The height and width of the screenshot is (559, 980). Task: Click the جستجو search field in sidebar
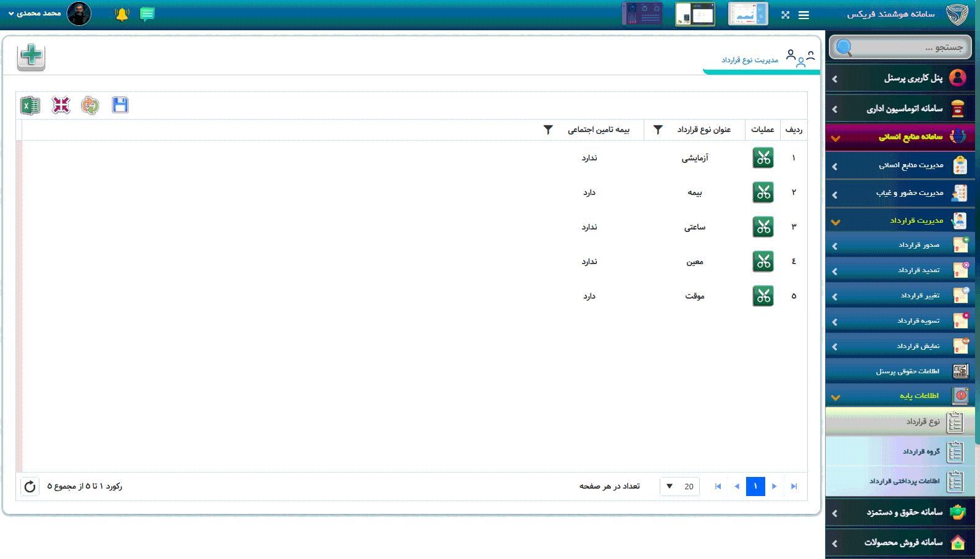tap(907, 48)
